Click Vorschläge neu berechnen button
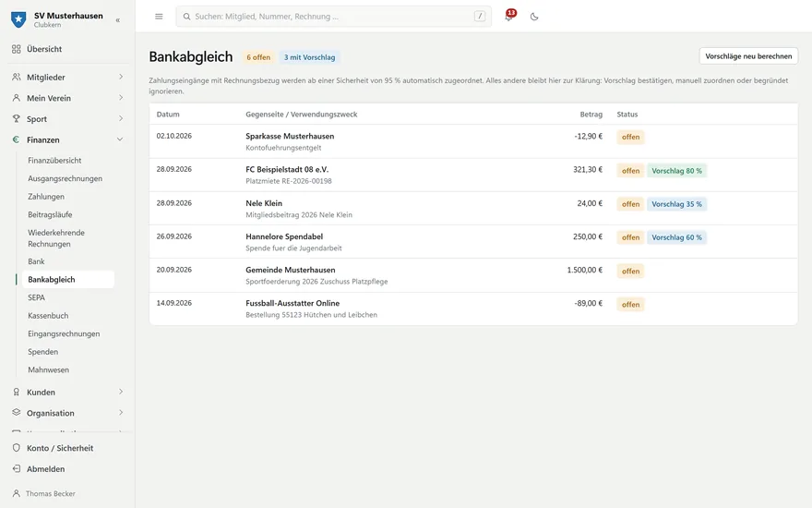 click(x=748, y=56)
